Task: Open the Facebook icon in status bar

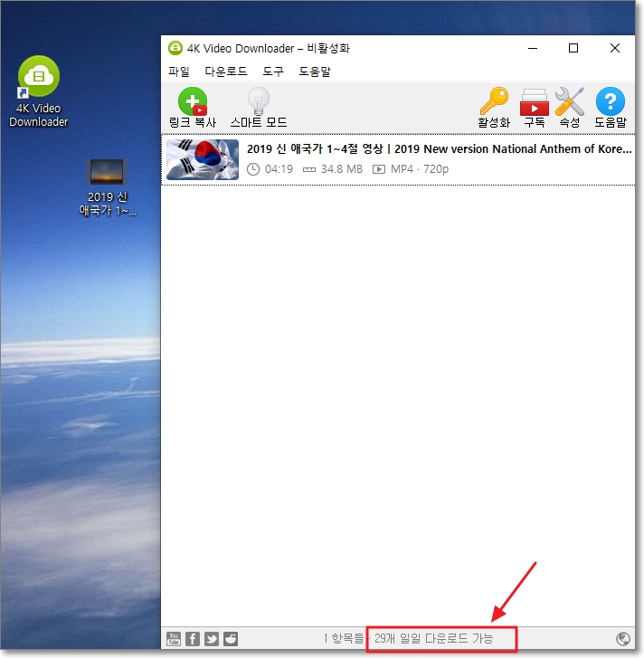Action: click(193, 639)
